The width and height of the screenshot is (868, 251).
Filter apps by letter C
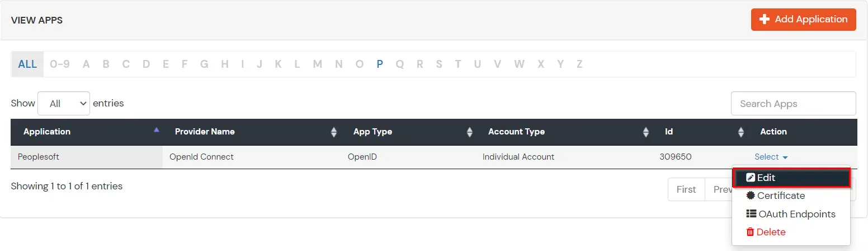pyautogui.click(x=126, y=64)
